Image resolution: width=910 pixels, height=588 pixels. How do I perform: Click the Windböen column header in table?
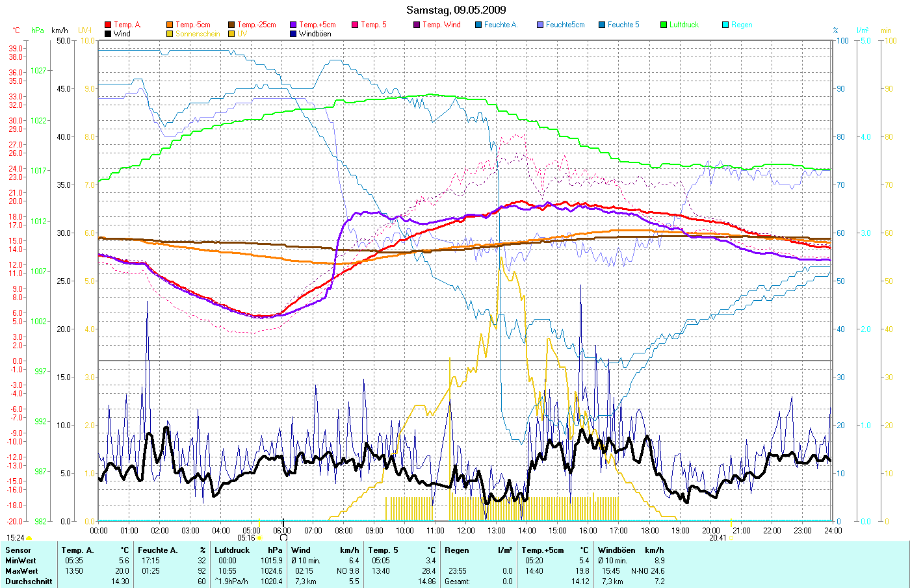[x=617, y=550]
